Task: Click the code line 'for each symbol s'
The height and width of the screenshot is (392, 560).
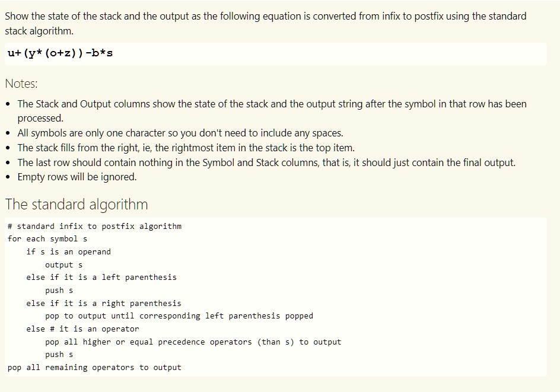Action: pyautogui.click(x=47, y=239)
